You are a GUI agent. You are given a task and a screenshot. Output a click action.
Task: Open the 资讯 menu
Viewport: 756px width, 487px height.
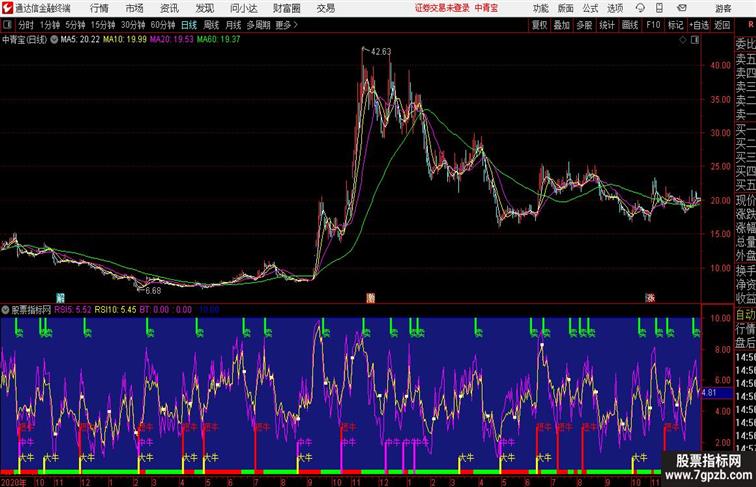click(169, 8)
